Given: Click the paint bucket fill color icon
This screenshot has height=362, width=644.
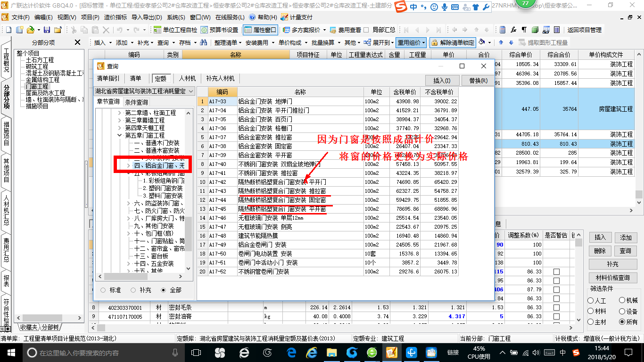Looking at the screenshot, I should pyautogui.click(x=482, y=42).
